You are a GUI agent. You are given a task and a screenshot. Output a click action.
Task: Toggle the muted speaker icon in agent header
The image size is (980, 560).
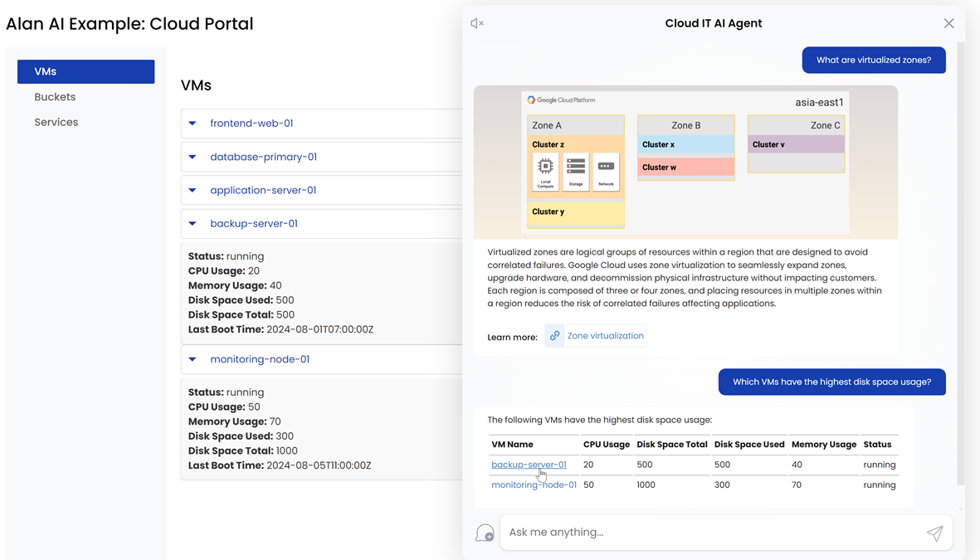pyautogui.click(x=477, y=23)
